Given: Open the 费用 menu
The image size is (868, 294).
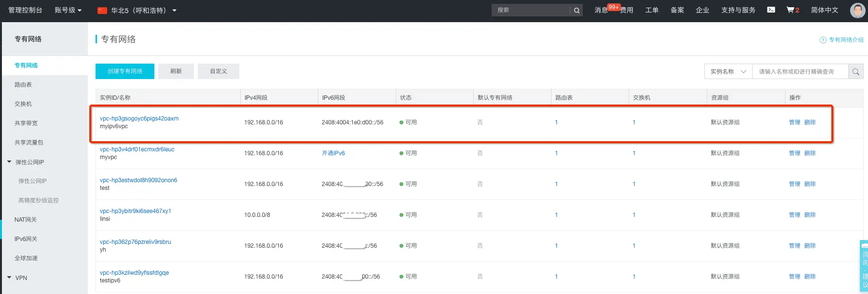Looking at the screenshot, I should point(627,10).
